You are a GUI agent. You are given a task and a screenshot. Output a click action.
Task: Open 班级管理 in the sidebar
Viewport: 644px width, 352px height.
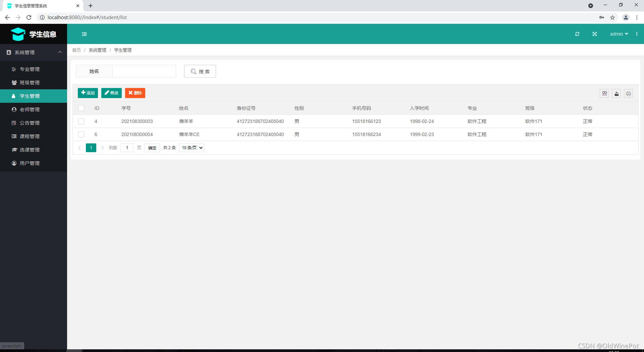coord(34,83)
